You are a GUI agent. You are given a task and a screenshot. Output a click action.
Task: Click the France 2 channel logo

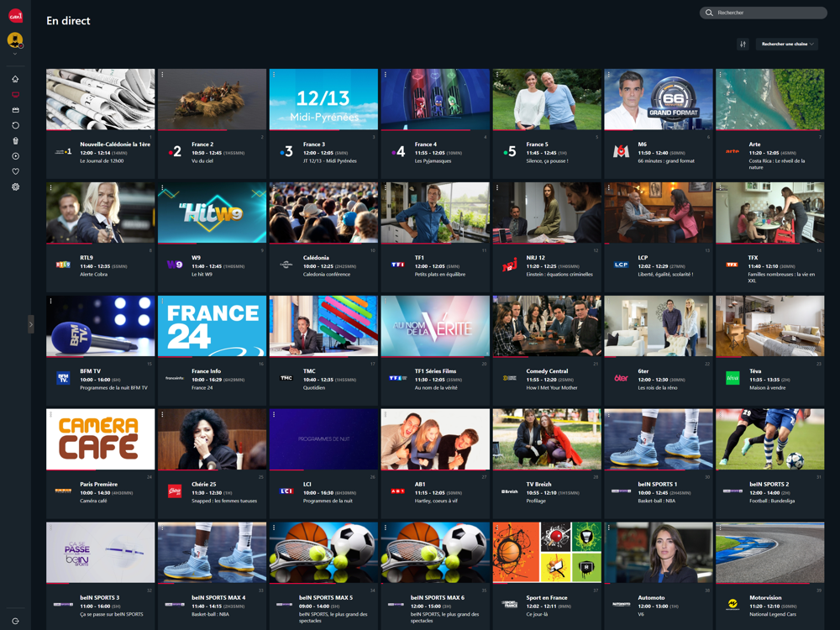[x=175, y=151]
